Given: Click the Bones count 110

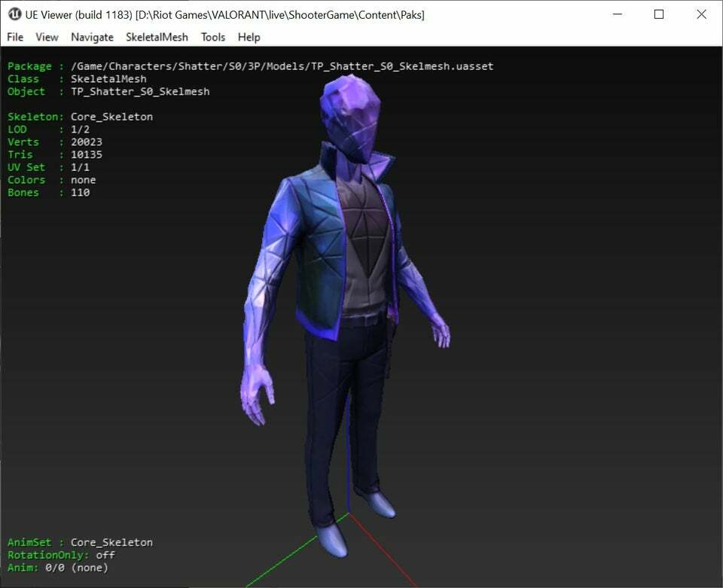Looking at the screenshot, I should pyautogui.click(x=81, y=193).
